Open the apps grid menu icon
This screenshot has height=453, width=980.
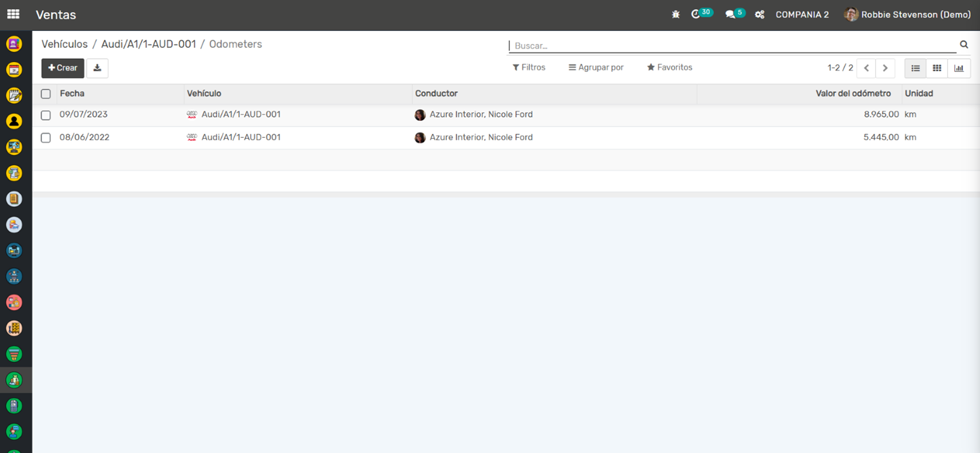tap(13, 14)
